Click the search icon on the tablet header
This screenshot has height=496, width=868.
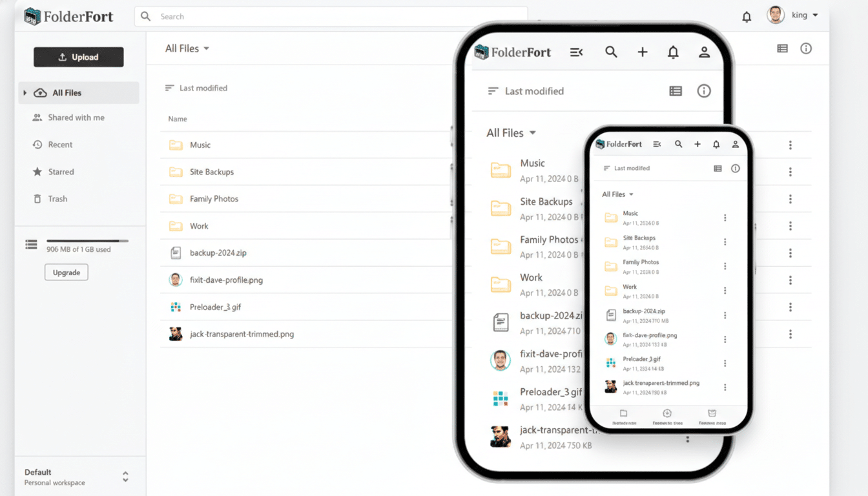tap(611, 52)
